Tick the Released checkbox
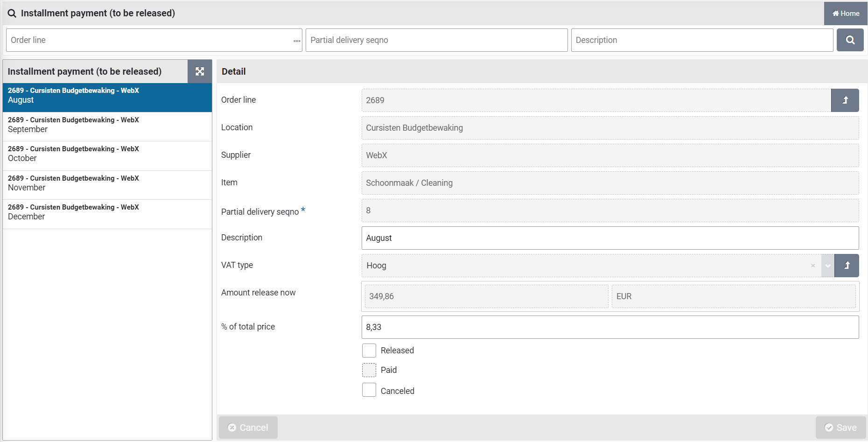 pos(369,351)
